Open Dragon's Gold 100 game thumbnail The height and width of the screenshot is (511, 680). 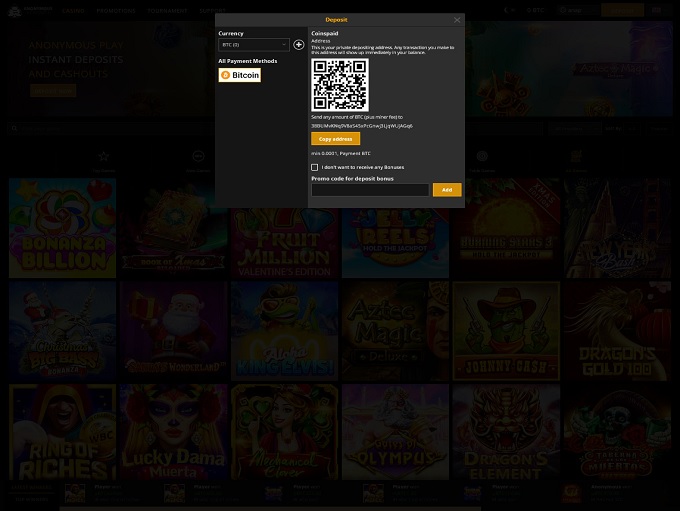[x=618, y=331]
